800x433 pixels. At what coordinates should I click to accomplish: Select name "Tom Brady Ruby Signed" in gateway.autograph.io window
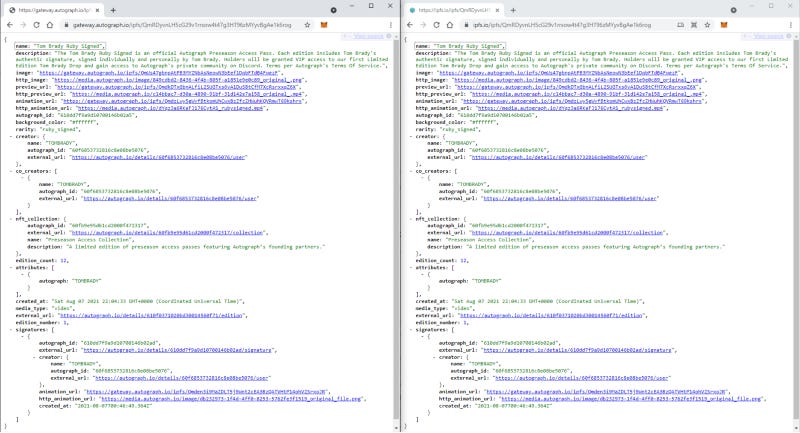coord(60,46)
